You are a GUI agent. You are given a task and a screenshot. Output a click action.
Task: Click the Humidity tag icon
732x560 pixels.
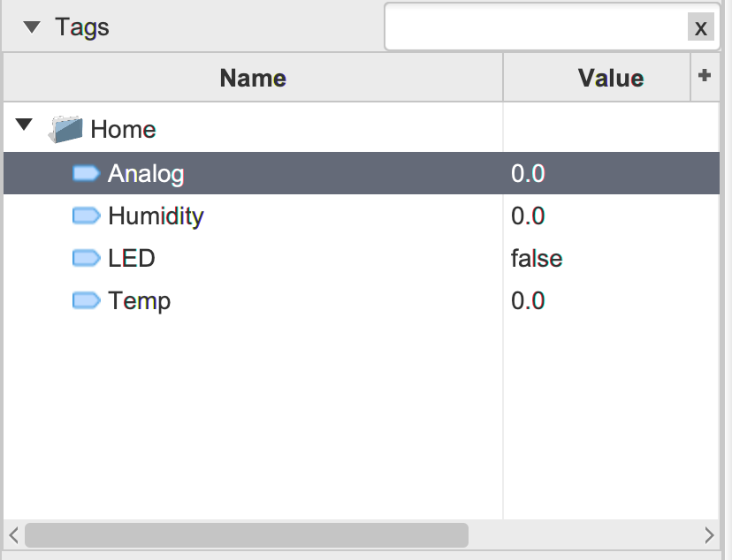click(x=86, y=216)
